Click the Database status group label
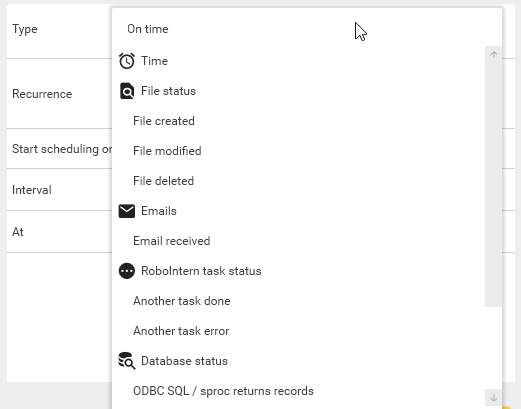 (184, 361)
